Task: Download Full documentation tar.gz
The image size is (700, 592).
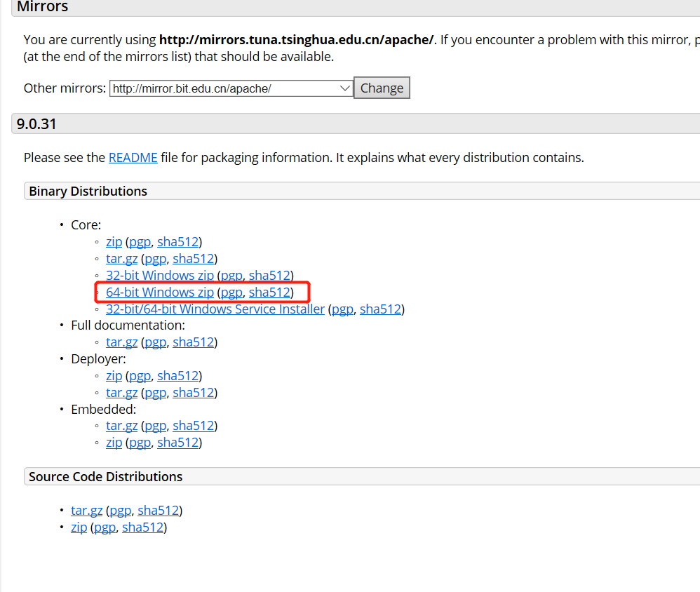Action: tap(121, 342)
